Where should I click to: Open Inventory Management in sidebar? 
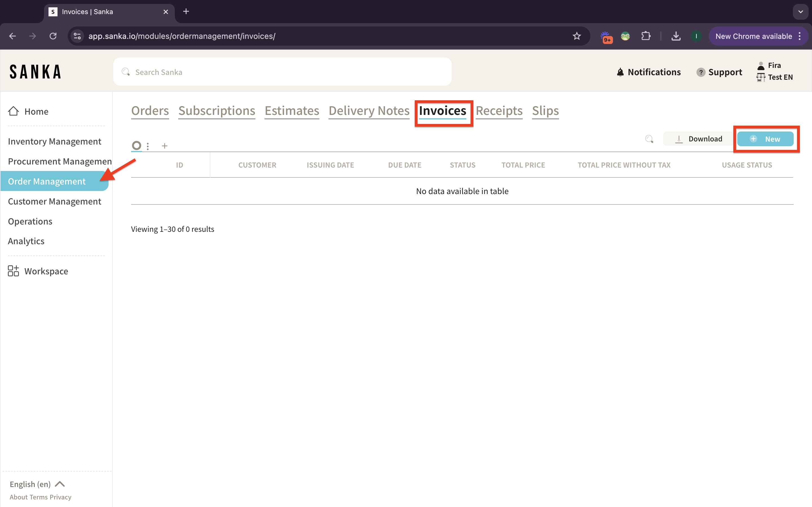[54, 141]
